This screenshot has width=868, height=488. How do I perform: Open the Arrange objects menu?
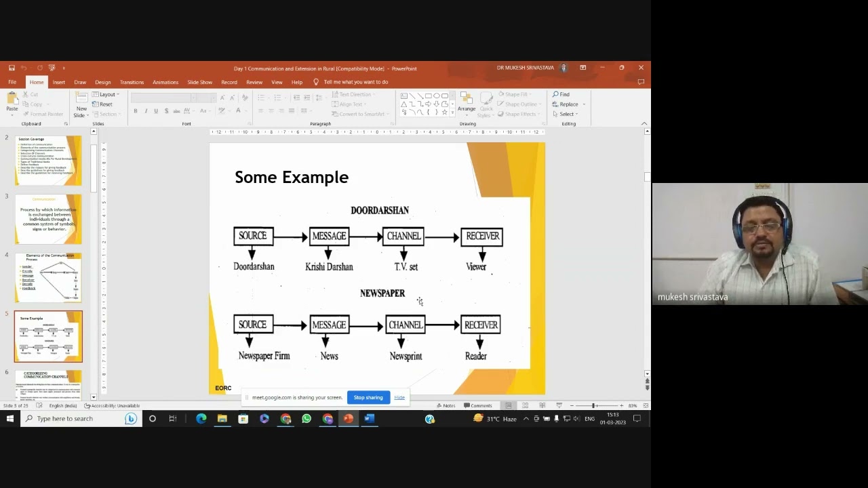[467, 103]
